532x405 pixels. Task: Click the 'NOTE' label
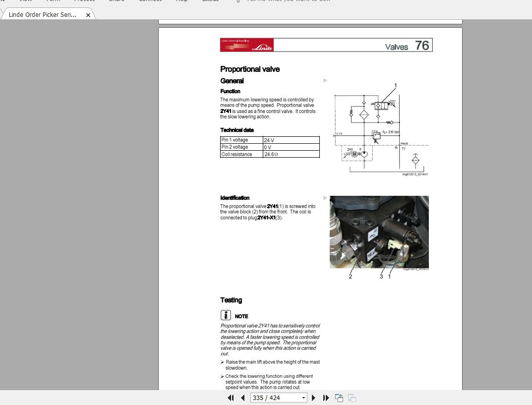point(241,316)
